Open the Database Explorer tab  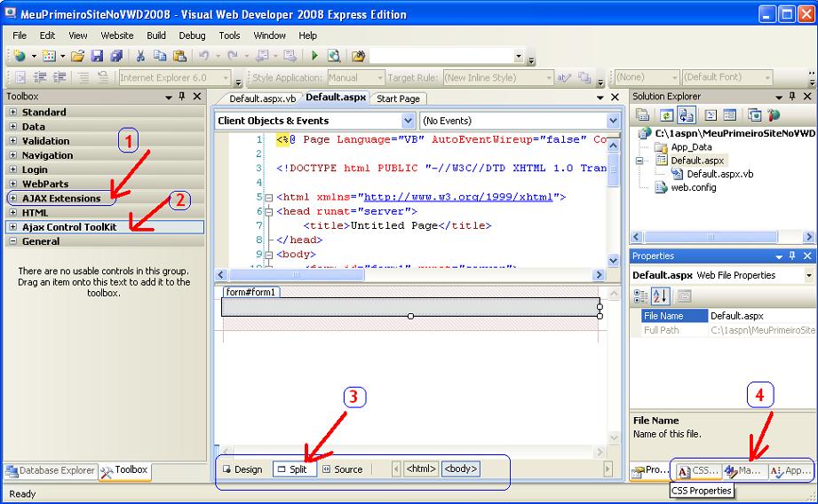pyautogui.click(x=51, y=470)
